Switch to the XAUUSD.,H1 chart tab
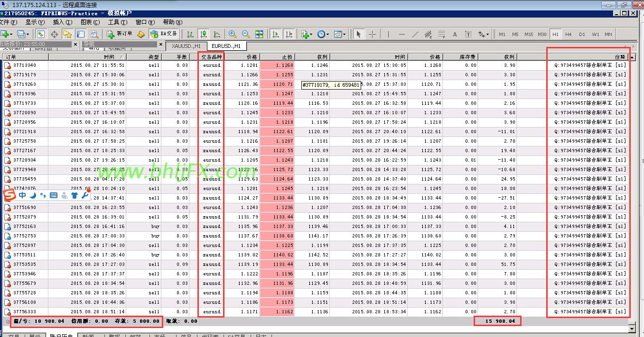Image resolution: width=644 pixels, height=337 pixels. [x=186, y=46]
